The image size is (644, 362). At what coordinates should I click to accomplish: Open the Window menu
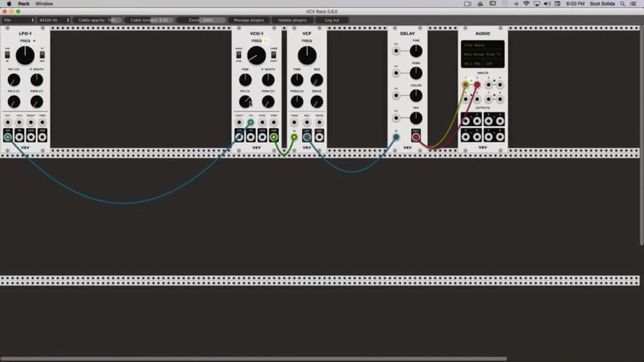(x=44, y=4)
